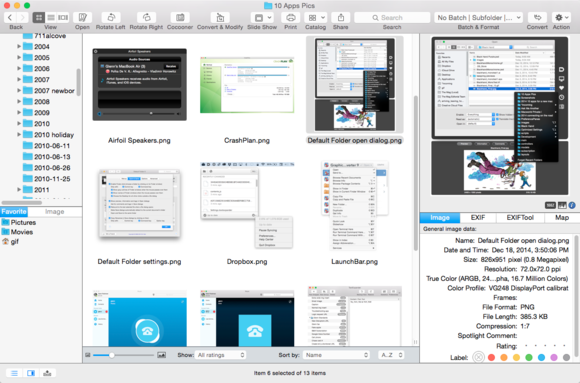Click the LaunchBar.png file name
This screenshot has width=580, height=383.
354,262
